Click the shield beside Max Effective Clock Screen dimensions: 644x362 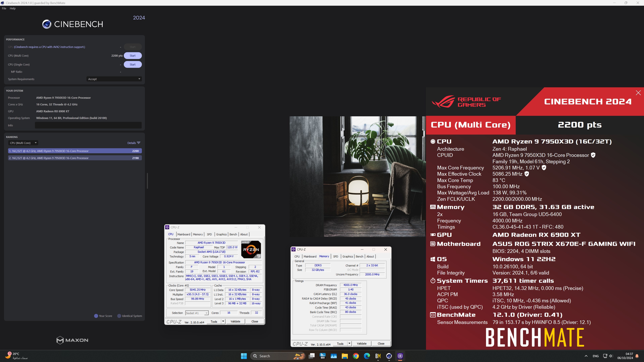(526, 174)
